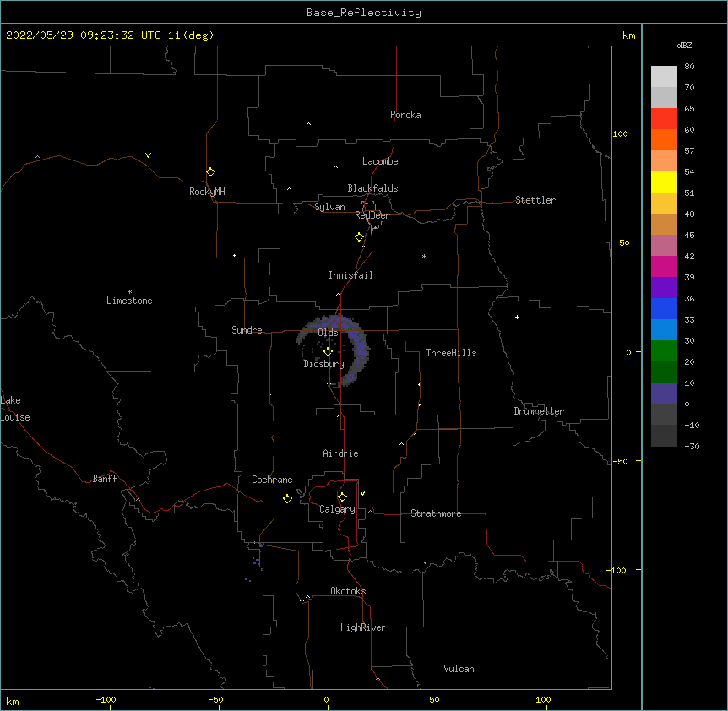Screen dimensions: 728x711
Task: Select the magenta 39-42 dBZ legend swatch
Action: (x=664, y=266)
